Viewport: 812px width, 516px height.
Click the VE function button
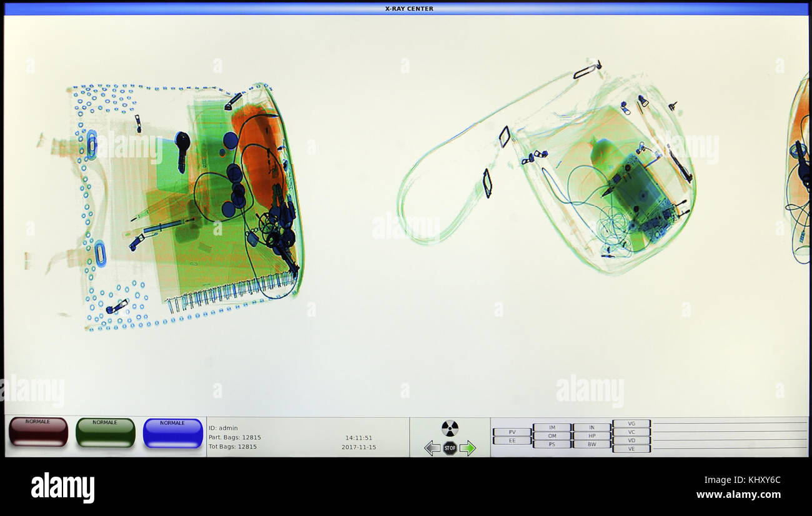631,449
